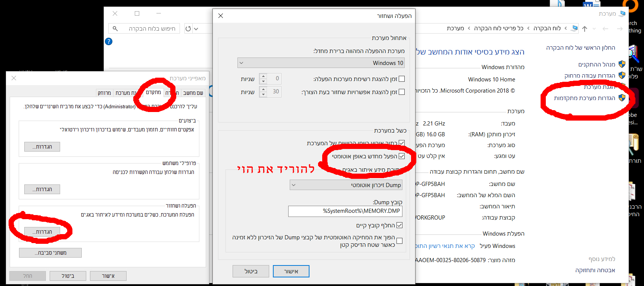Open the הגדרות עבודה מרחוק link
This screenshot has height=286, width=644.
(590, 75)
